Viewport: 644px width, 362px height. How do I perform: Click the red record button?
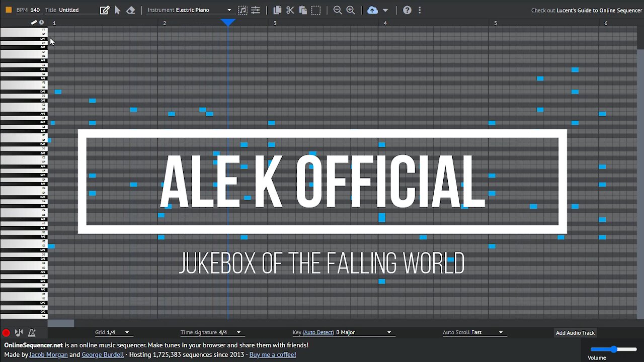click(6, 333)
